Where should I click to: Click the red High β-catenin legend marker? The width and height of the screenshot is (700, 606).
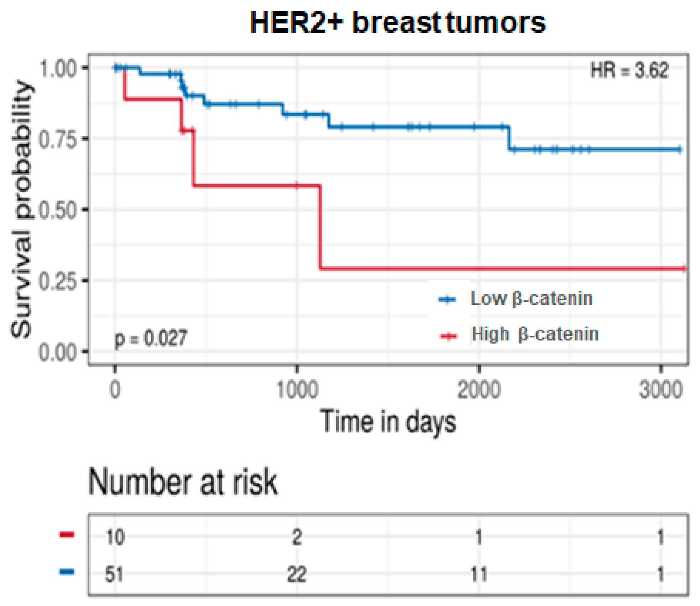pos(448,336)
